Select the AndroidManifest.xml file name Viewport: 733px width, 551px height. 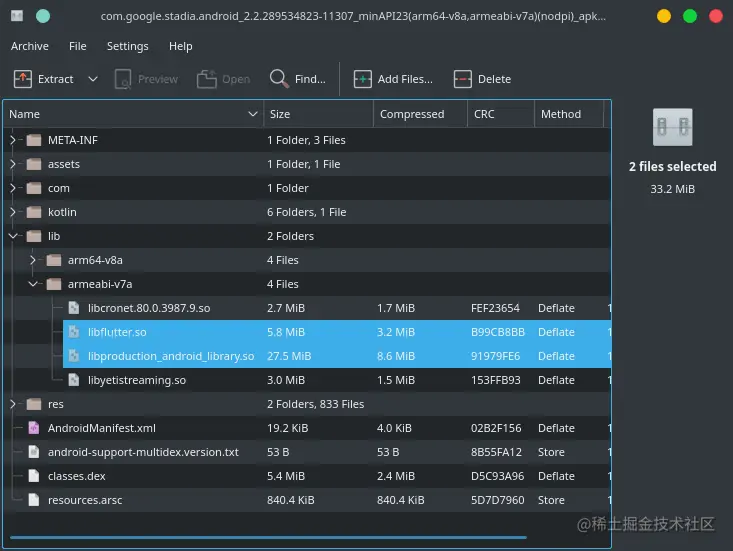click(x=101, y=428)
